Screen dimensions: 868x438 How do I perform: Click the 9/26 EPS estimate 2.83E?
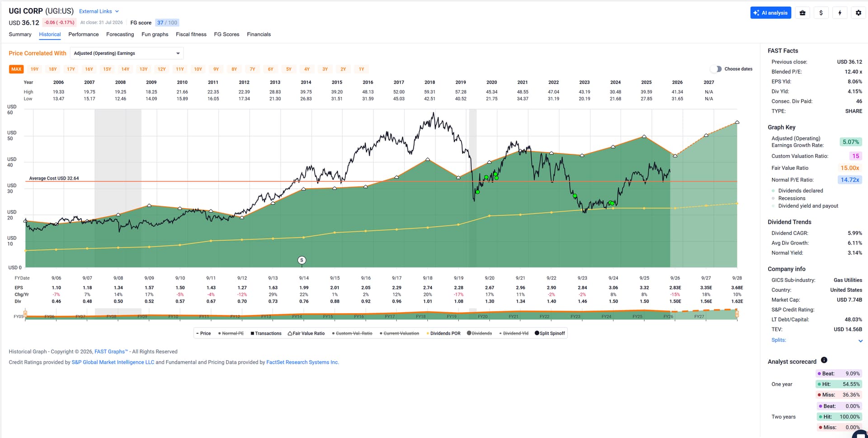675,288
